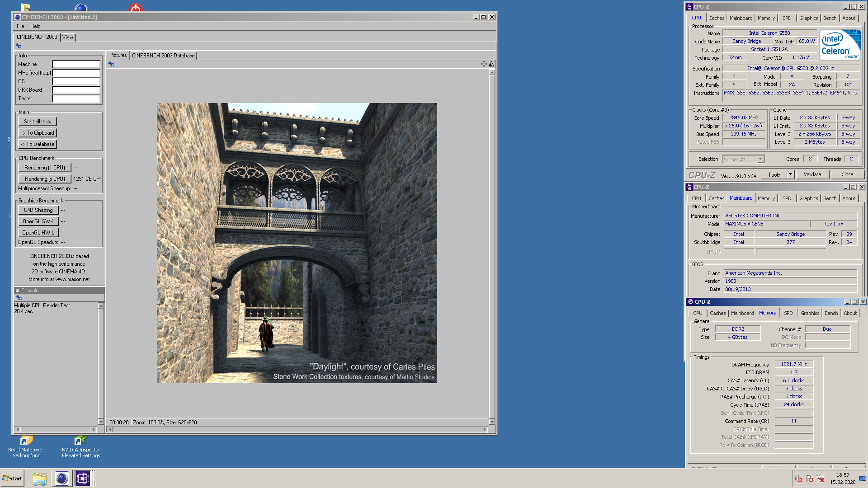Switch to the CINEBENCH 2003 Database tab
This screenshot has width=868, height=488.
click(x=163, y=56)
